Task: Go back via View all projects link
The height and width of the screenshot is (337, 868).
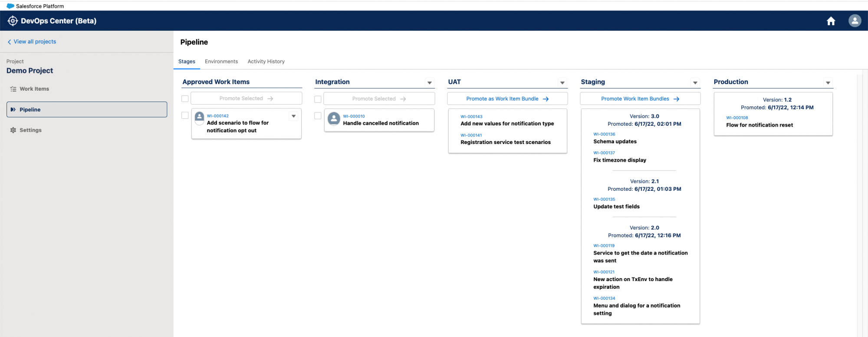Action: click(35, 42)
